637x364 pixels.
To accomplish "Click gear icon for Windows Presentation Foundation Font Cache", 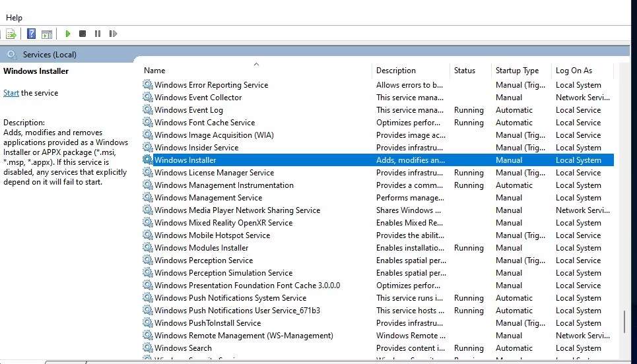I will pyautogui.click(x=147, y=286).
